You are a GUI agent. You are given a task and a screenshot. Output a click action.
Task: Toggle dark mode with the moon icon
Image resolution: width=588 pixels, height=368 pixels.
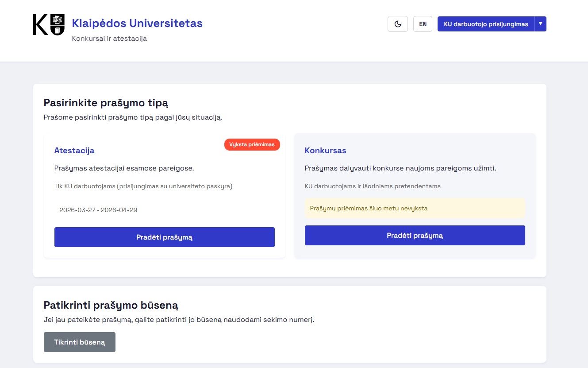397,24
